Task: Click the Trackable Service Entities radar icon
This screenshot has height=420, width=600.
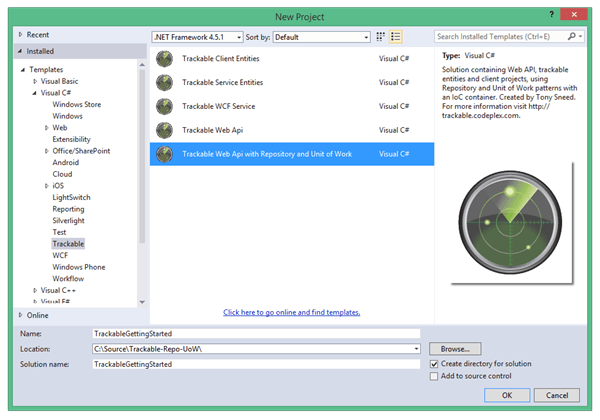Action: click(x=165, y=83)
